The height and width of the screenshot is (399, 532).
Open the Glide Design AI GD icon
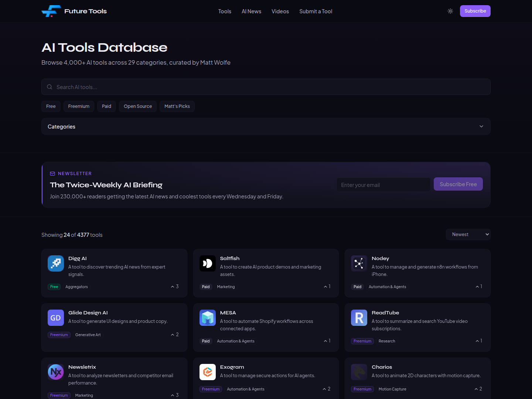click(56, 318)
